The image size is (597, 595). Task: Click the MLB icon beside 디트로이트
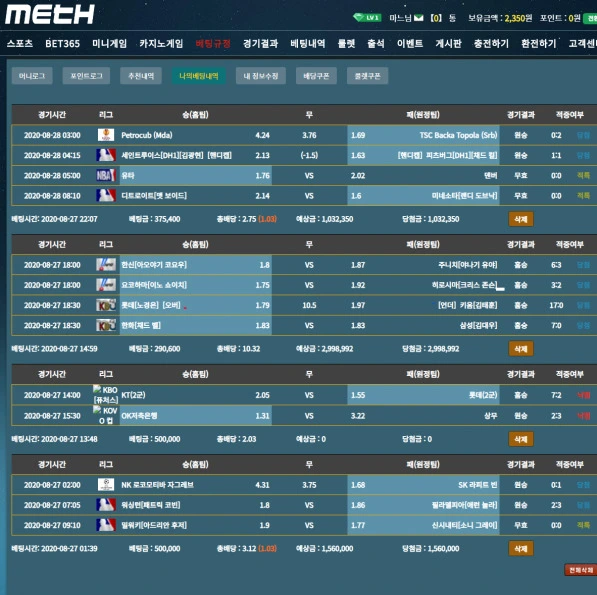[106, 195]
